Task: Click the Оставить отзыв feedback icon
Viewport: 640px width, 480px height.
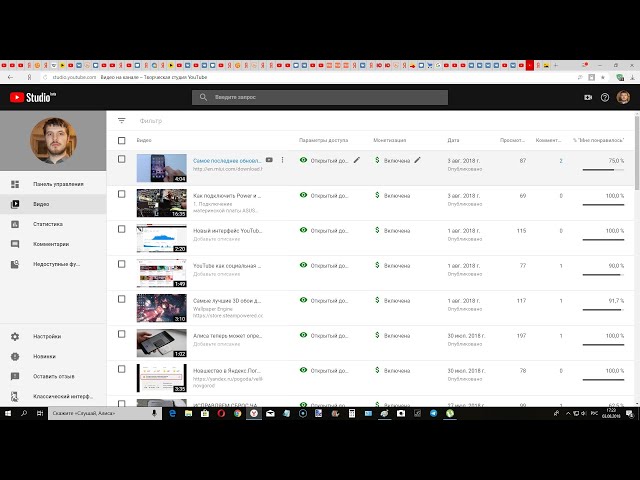Action: 15,376
